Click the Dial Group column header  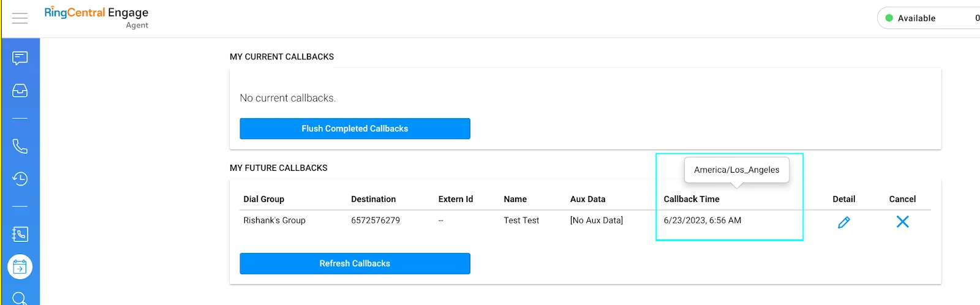(263, 199)
